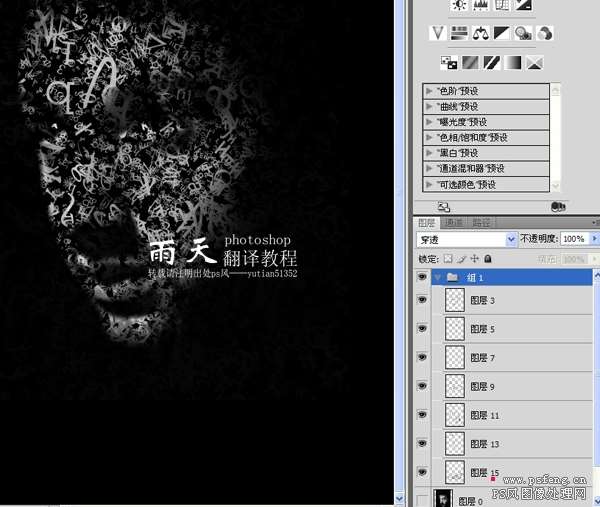Hide 图层 9 via its eye icon

pos(422,386)
